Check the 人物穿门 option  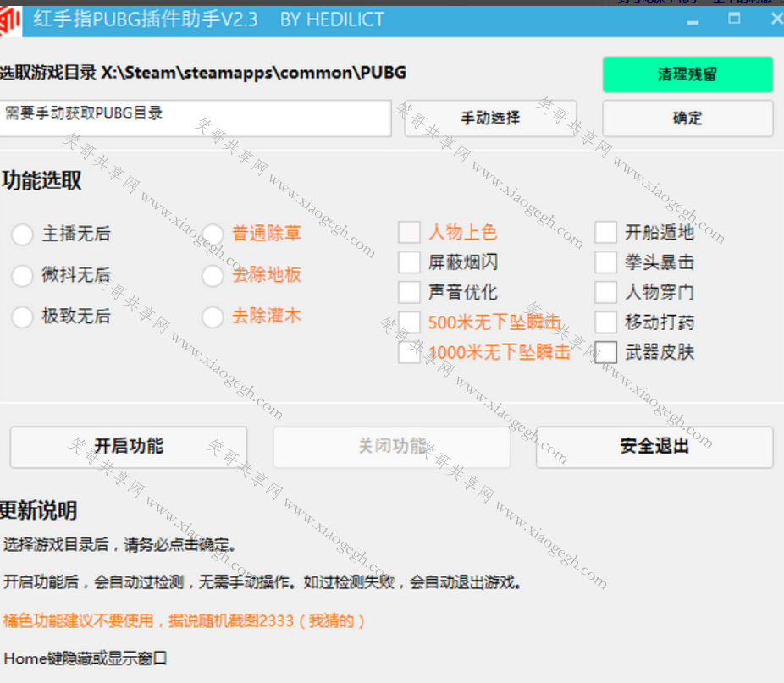(605, 293)
